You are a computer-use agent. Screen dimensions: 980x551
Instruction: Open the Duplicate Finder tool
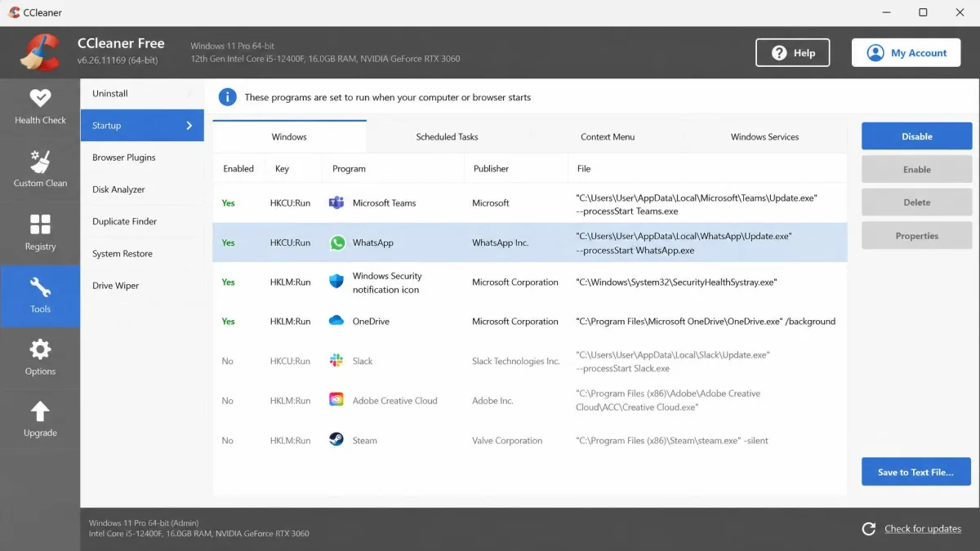[x=142, y=221]
